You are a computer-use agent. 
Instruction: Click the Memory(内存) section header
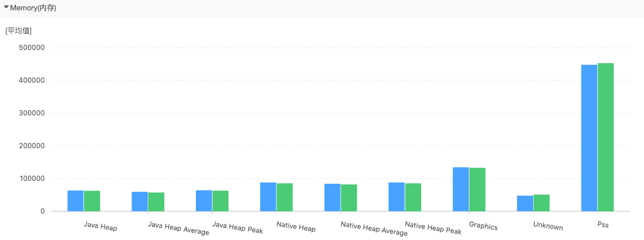(33, 8)
